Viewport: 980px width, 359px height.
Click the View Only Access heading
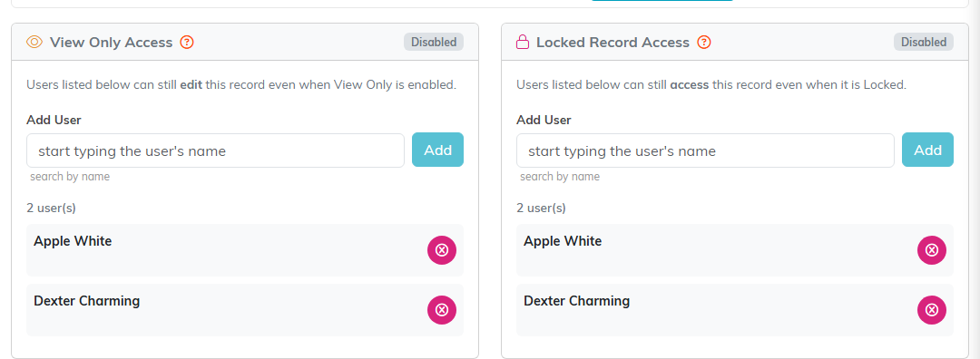(x=112, y=43)
